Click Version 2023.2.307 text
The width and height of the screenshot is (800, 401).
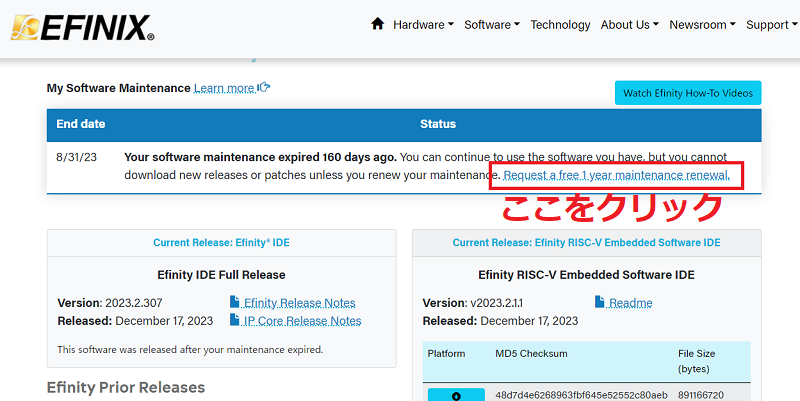point(110,303)
